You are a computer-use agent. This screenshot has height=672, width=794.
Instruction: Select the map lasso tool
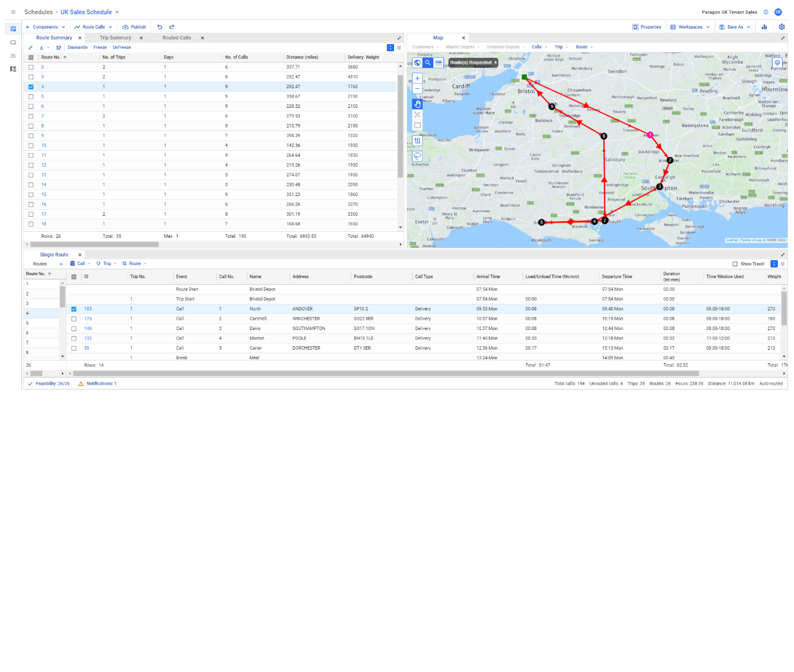(x=417, y=156)
